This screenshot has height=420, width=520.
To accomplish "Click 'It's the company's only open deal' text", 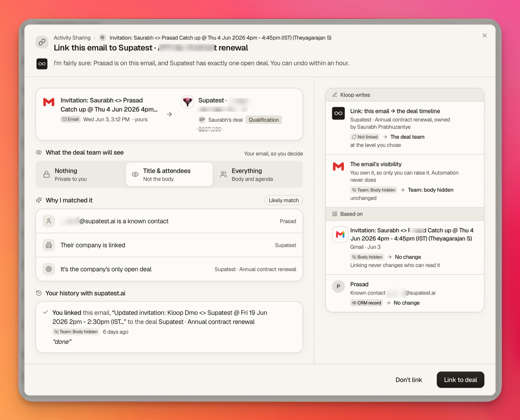I will coord(106,269).
